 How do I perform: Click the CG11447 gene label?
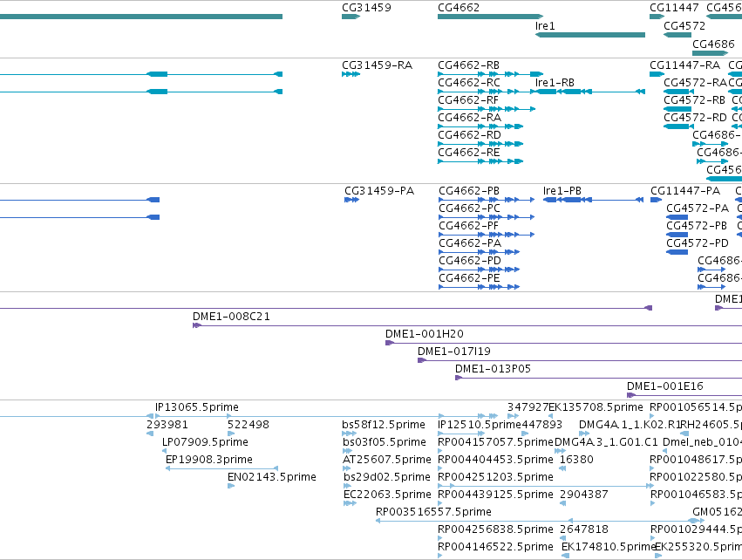click(x=674, y=8)
